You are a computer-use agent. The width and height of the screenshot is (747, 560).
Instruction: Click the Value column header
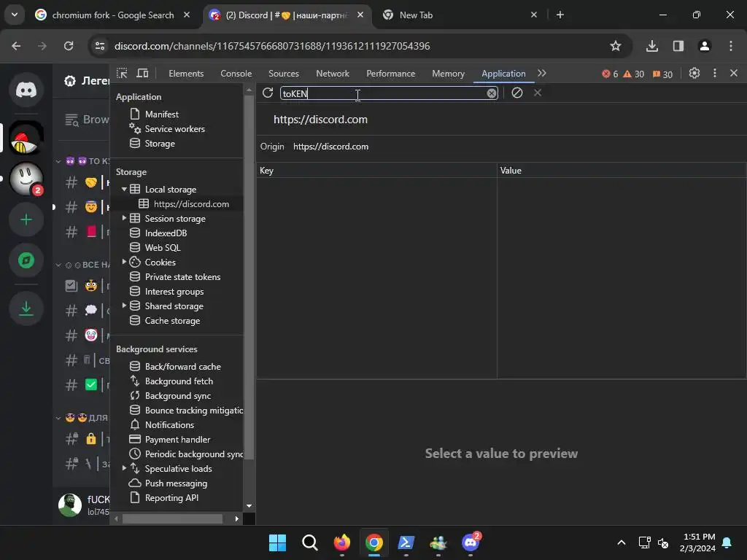pos(622,171)
